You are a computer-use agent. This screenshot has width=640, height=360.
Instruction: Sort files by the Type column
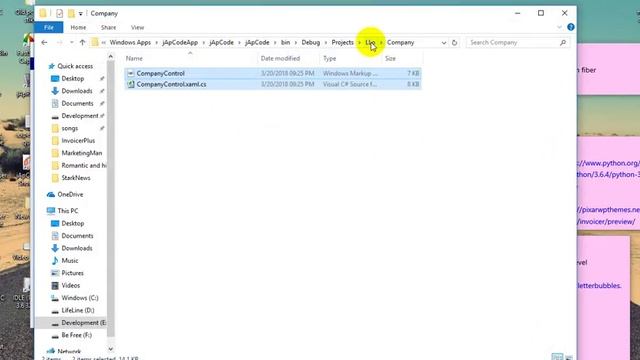tap(329, 58)
